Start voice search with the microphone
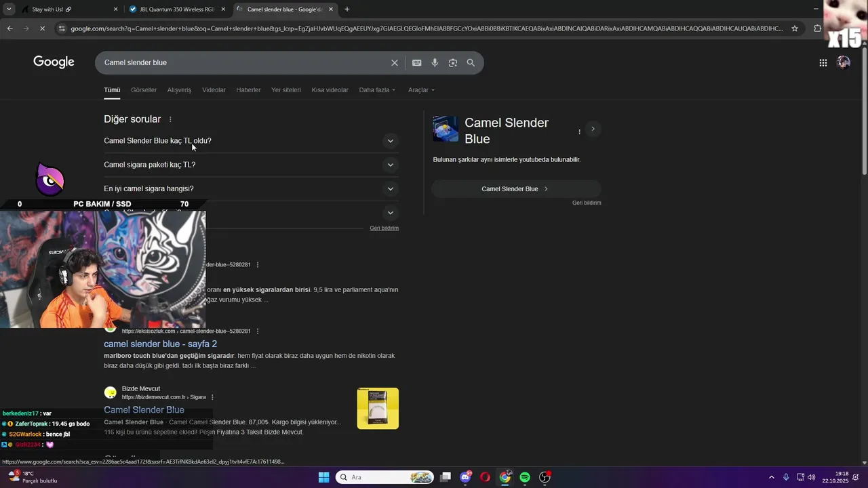 pos(435,62)
